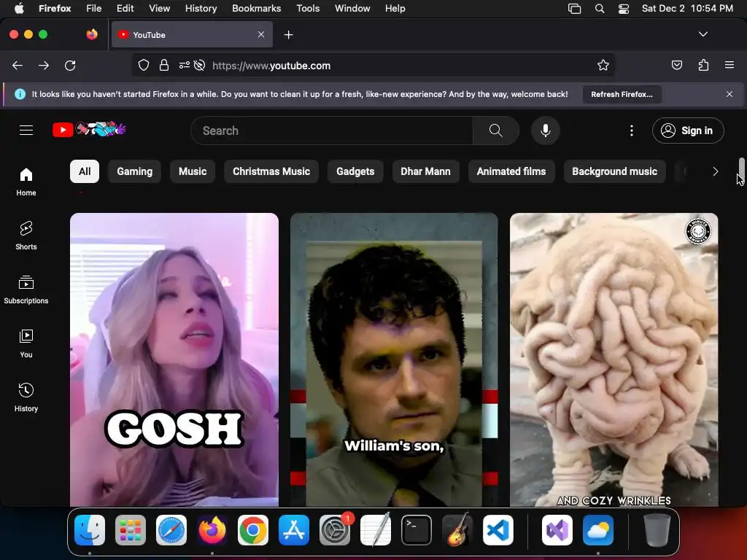This screenshot has width=747, height=560.
Task: Open Finder from the Dock
Action: (90, 530)
